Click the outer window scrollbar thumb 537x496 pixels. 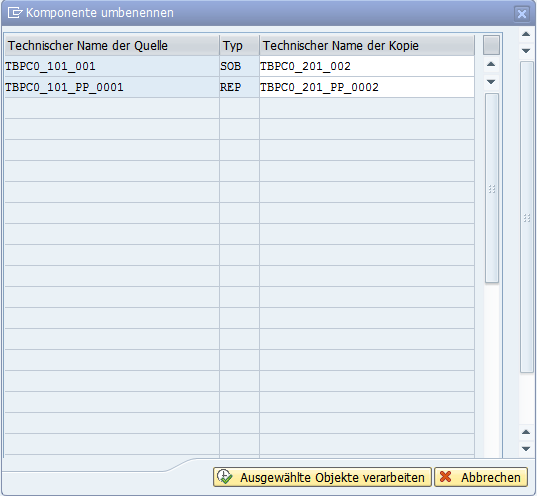tap(527, 217)
